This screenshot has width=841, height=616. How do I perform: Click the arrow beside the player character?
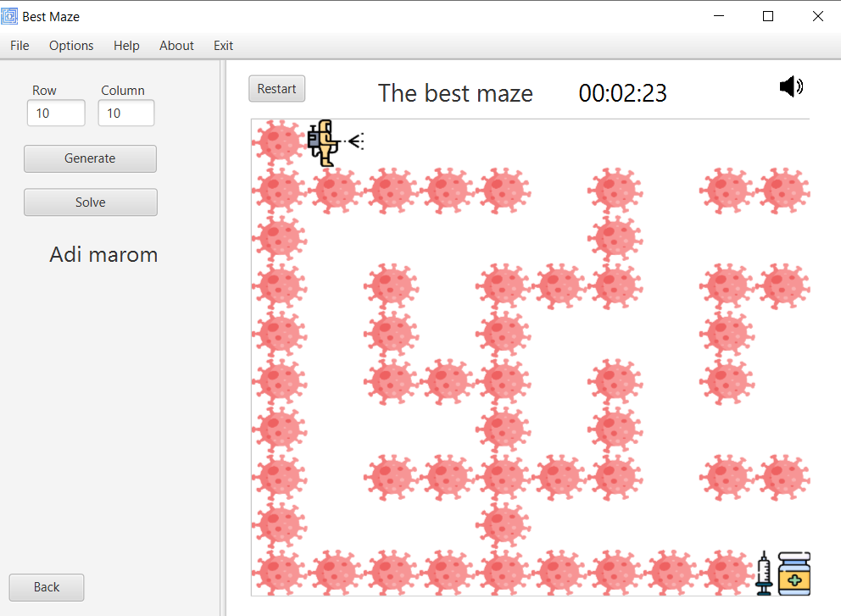tap(355, 142)
